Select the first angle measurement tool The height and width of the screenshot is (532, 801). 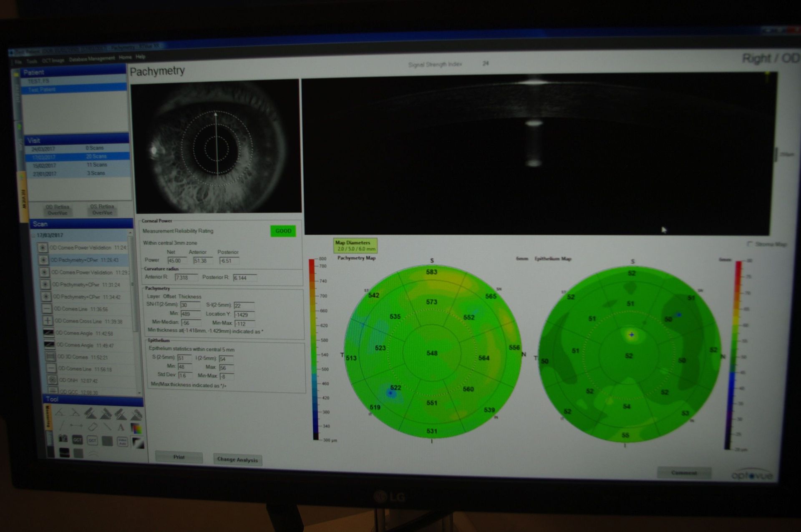[x=60, y=413]
